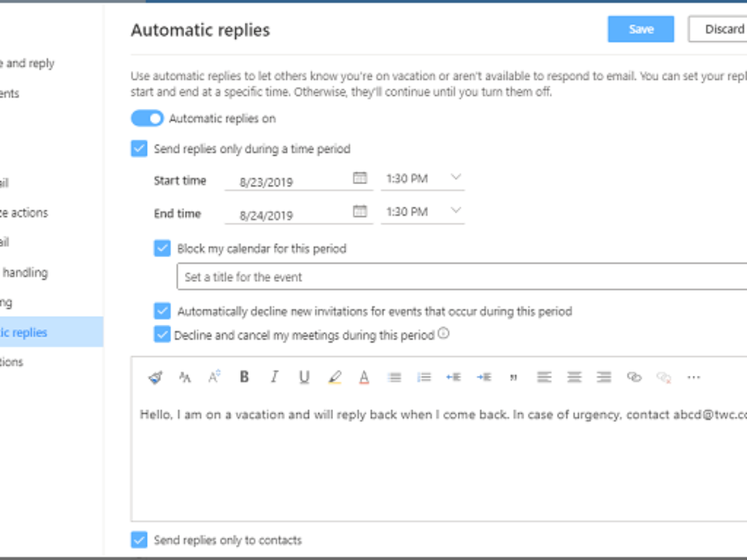Decrease indent in reply editor
The image size is (747, 560).
453,377
